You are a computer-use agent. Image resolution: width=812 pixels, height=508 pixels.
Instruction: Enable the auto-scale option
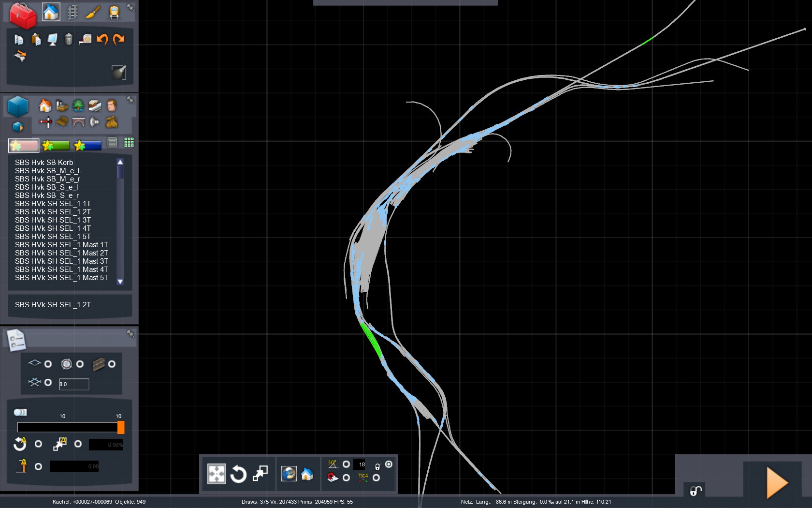[78, 444]
